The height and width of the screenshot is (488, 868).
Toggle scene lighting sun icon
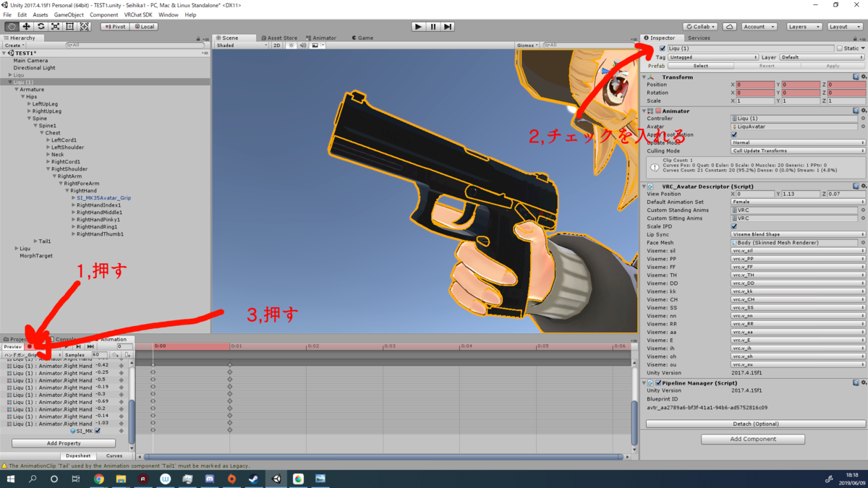292,46
